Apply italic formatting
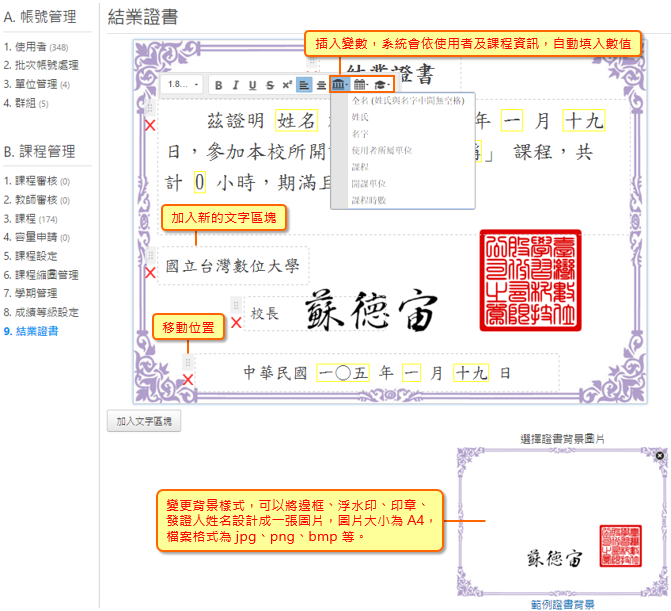671x611 pixels. pyautogui.click(x=236, y=85)
